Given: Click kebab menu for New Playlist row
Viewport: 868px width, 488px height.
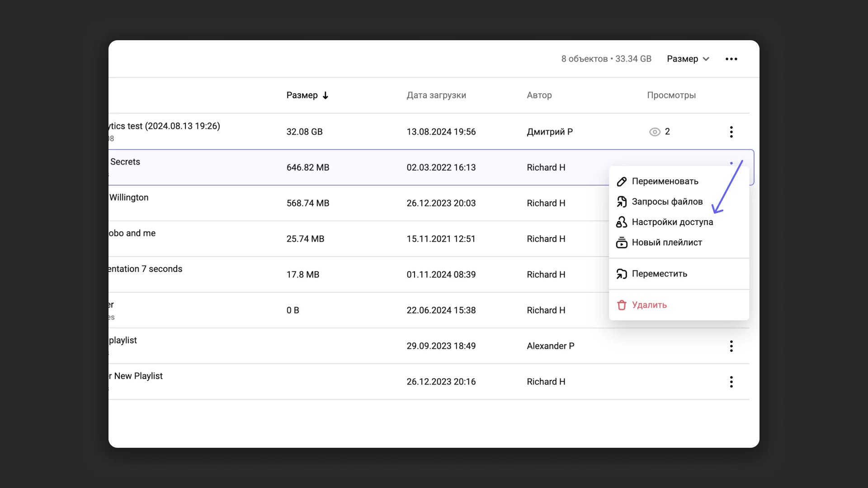Looking at the screenshot, I should point(731,382).
